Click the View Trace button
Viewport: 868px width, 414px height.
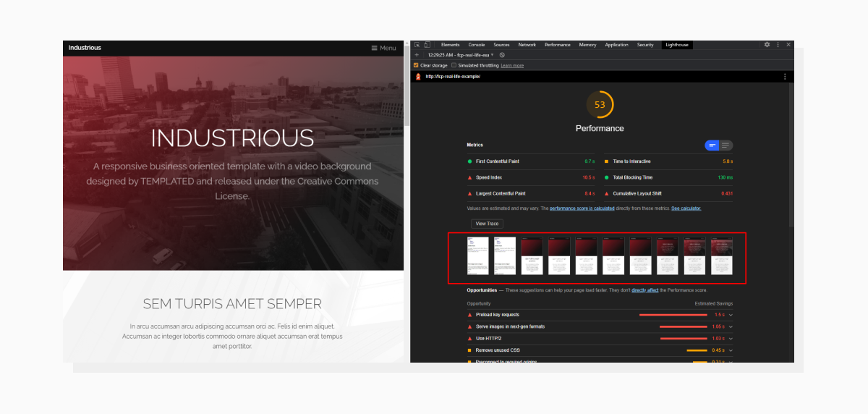487,224
